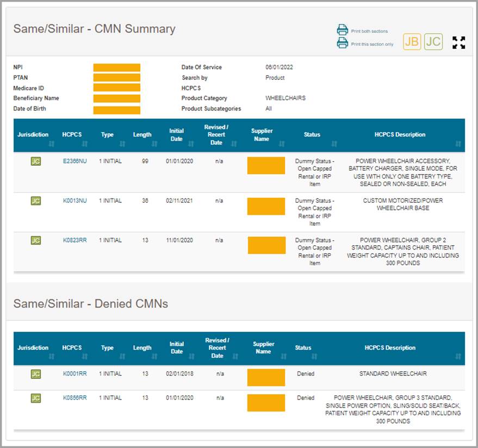Screen dimensions: 478x448
Task: Sort CMN Summary by Jurisdiction column
Action: (33, 135)
